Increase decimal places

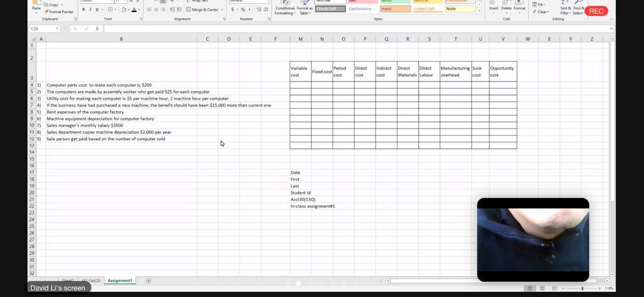click(x=258, y=9)
